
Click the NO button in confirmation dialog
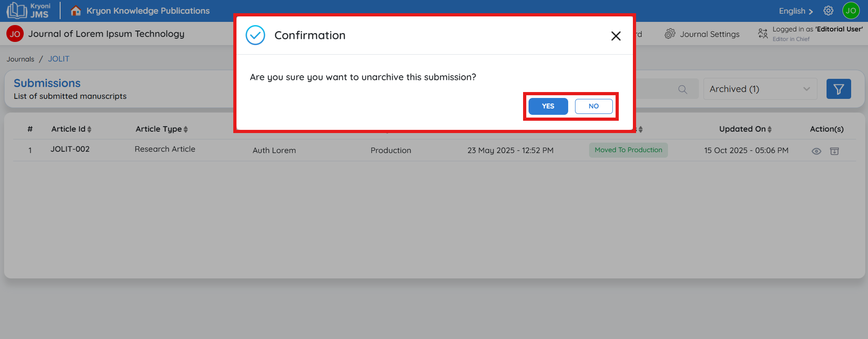[x=593, y=106]
